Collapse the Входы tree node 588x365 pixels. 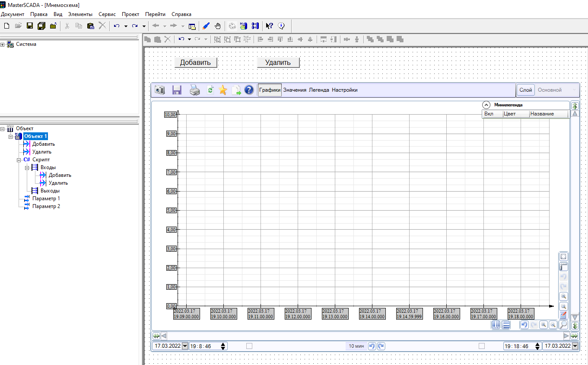[27, 167]
